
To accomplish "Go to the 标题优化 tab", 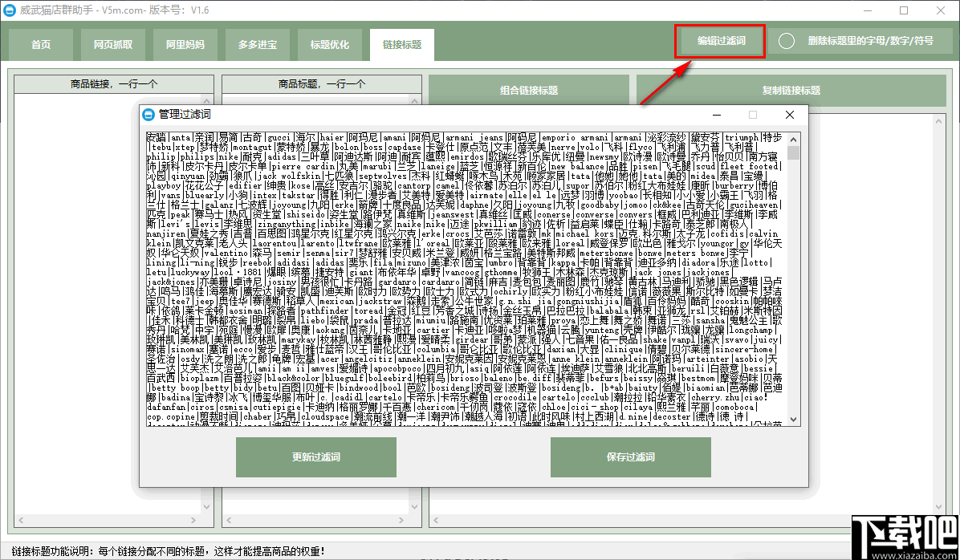I will [330, 45].
